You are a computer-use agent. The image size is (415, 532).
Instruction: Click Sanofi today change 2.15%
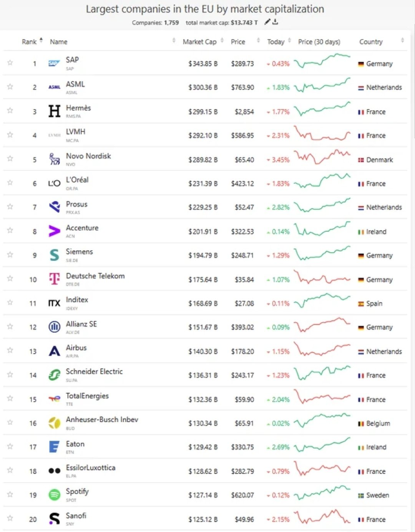point(278,519)
